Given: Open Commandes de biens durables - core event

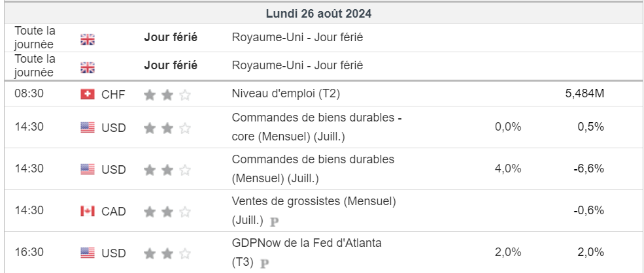Looking at the screenshot, I should [x=316, y=127].
